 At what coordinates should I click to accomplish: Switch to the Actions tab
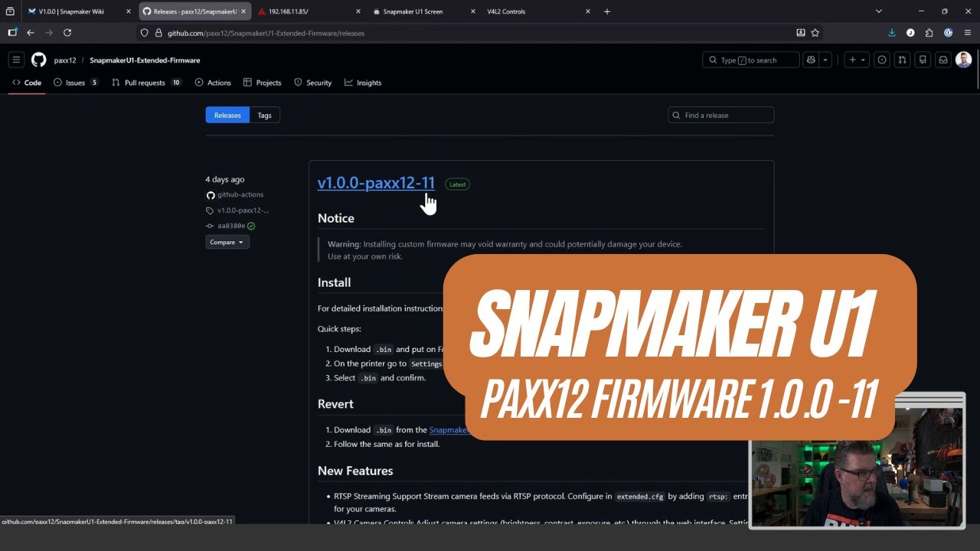pos(213,83)
